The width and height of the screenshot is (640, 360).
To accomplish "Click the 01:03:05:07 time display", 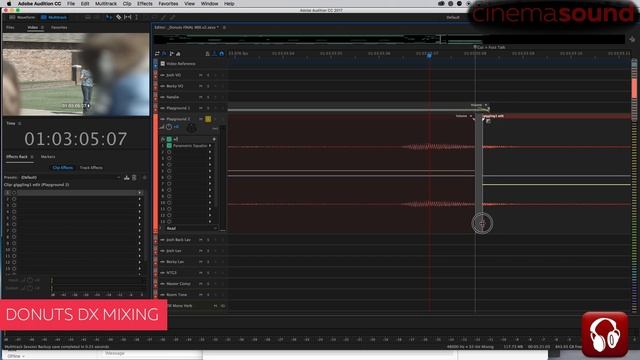I will [76, 139].
